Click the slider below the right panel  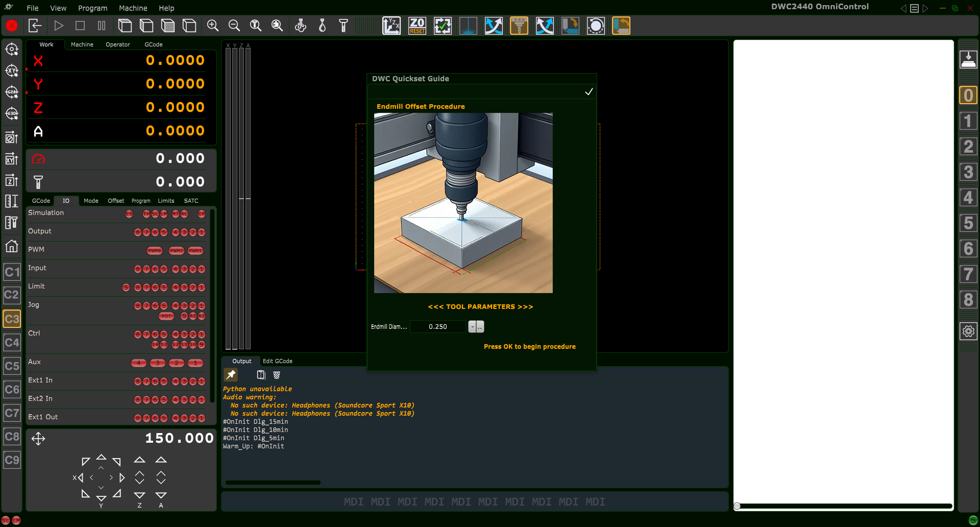(737, 506)
